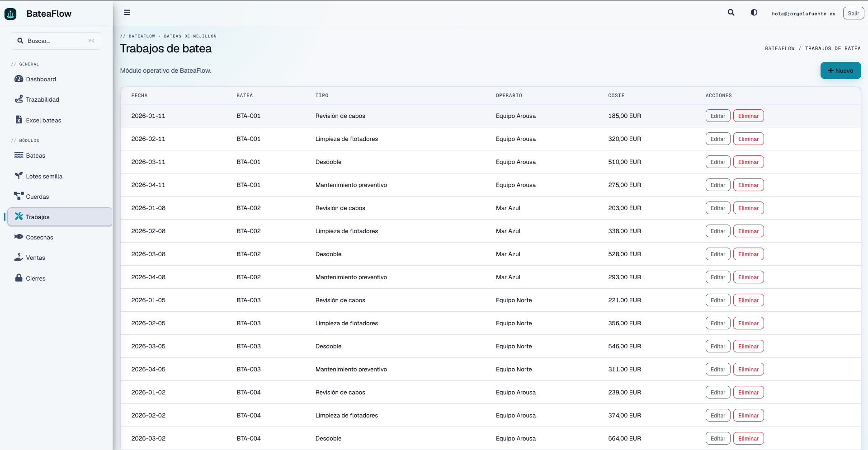The image size is (868, 450).
Task: Open the search magnifier in the top bar
Action: 731,13
